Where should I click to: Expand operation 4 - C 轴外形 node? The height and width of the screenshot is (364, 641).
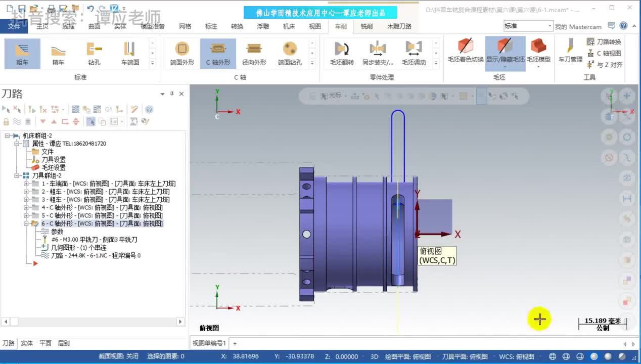[x=27, y=207]
